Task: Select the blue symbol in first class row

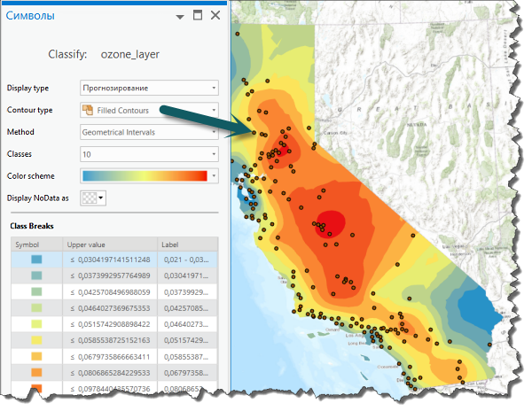Action: tap(35, 260)
